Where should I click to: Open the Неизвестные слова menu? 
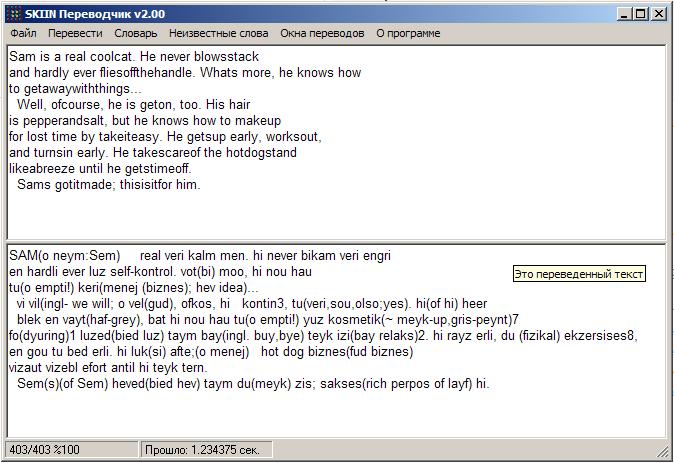[219, 33]
